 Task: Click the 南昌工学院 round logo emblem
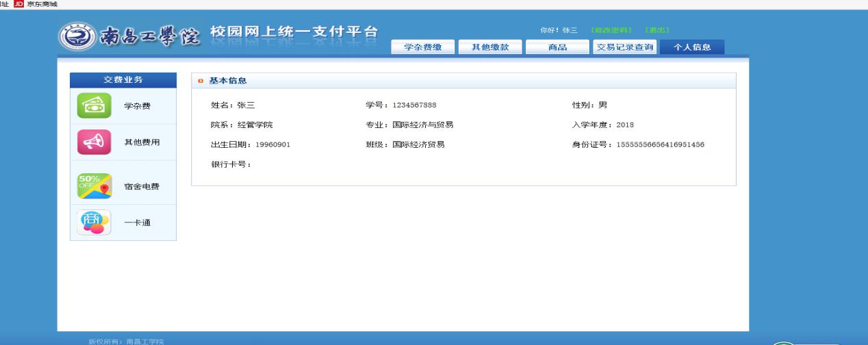(x=78, y=36)
